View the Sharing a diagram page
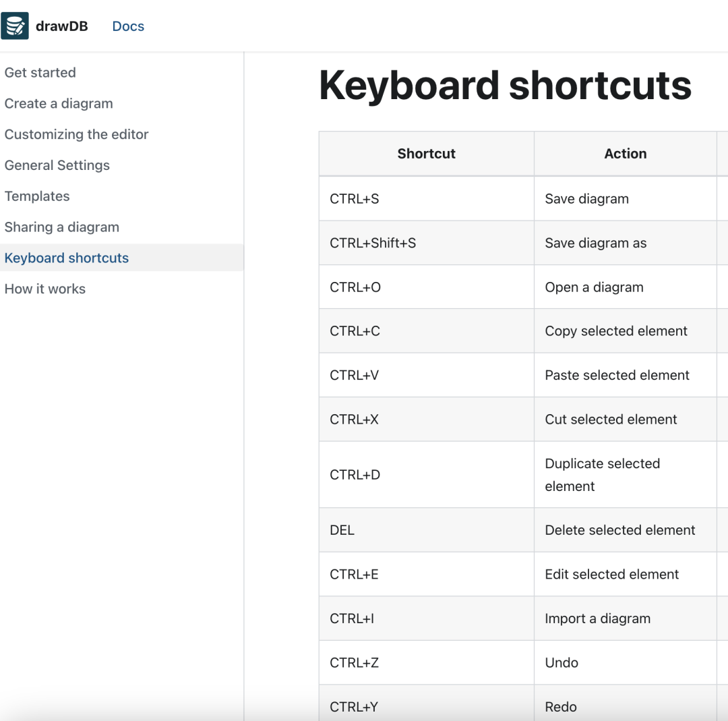This screenshot has width=728, height=721. click(62, 227)
